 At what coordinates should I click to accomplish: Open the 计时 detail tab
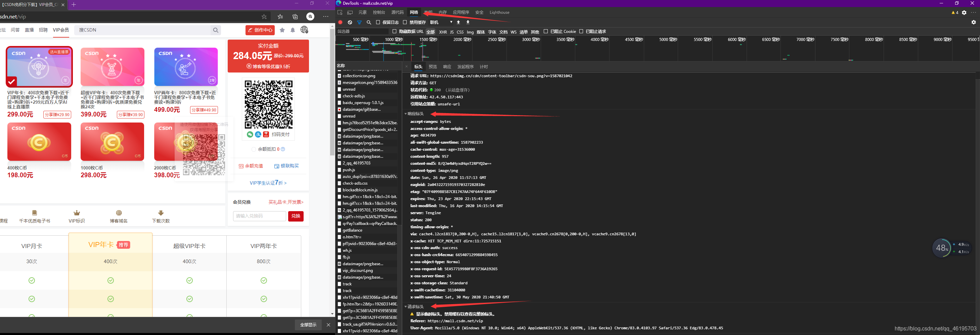click(484, 67)
